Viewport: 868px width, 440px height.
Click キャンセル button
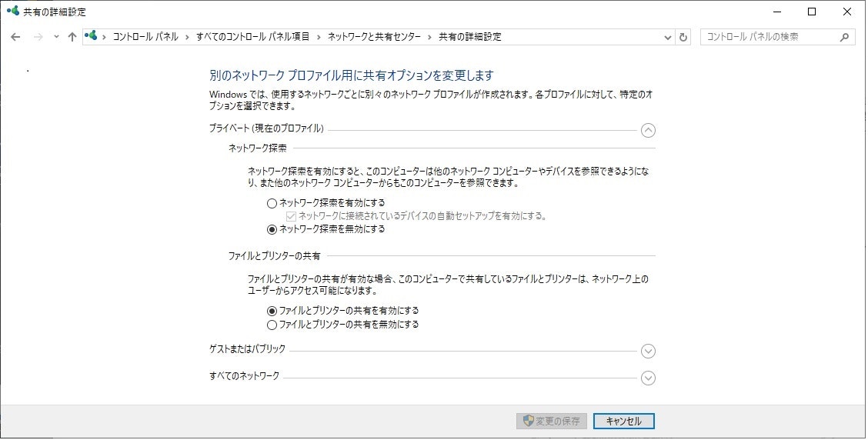(624, 422)
